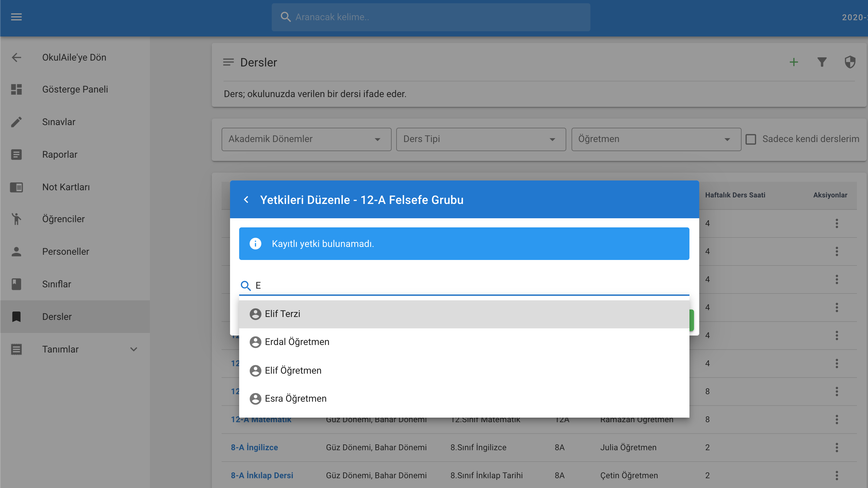
Task: Click the book icon for Sınıflar
Action: [16, 284]
